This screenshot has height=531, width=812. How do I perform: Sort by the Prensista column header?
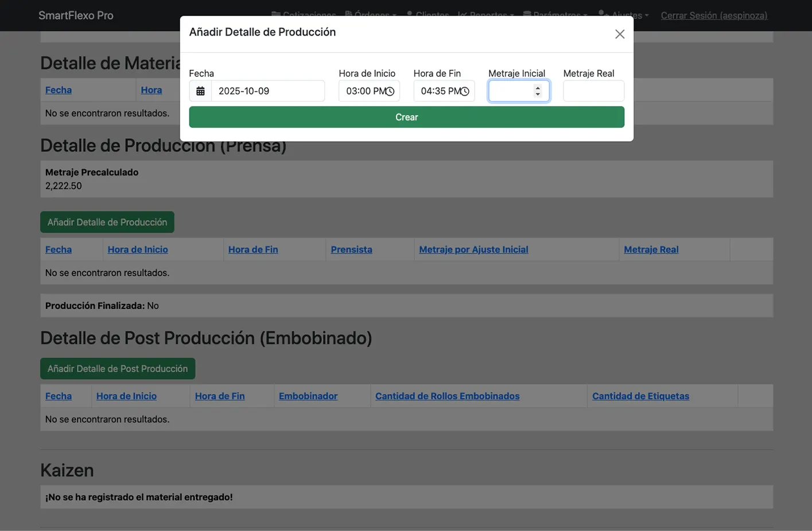point(351,249)
